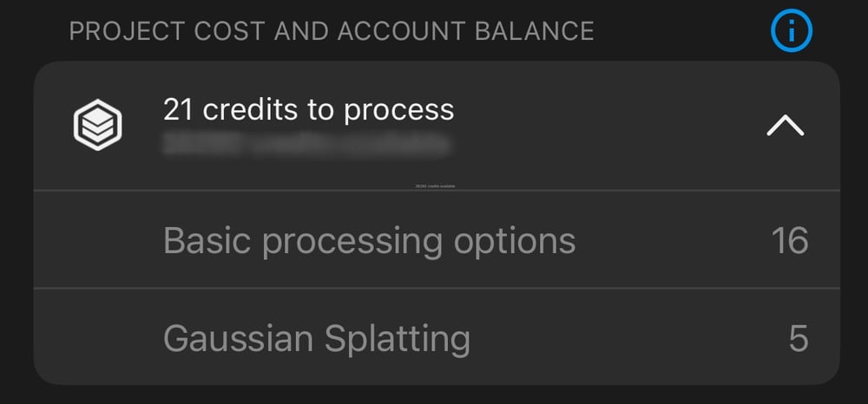Viewport: 868px width, 404px height.
Task: Click the word "COST" in the section header
Action: (230, 31)
